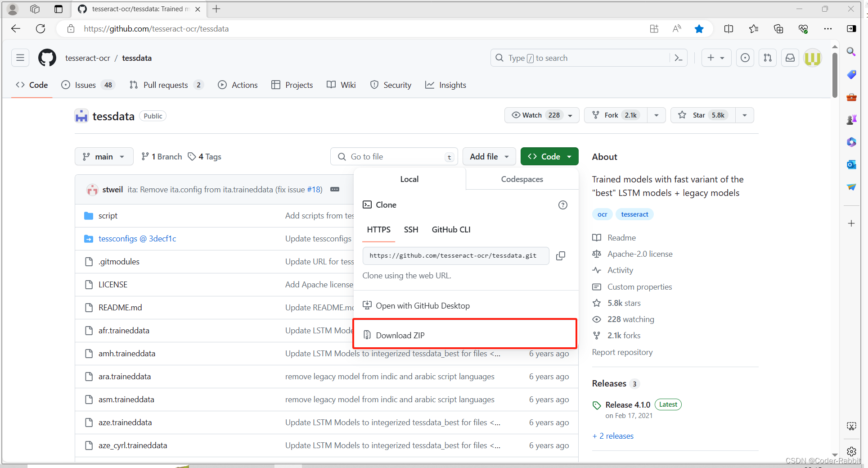Open the Apache-2.0 license link

[x=640, y=254]
